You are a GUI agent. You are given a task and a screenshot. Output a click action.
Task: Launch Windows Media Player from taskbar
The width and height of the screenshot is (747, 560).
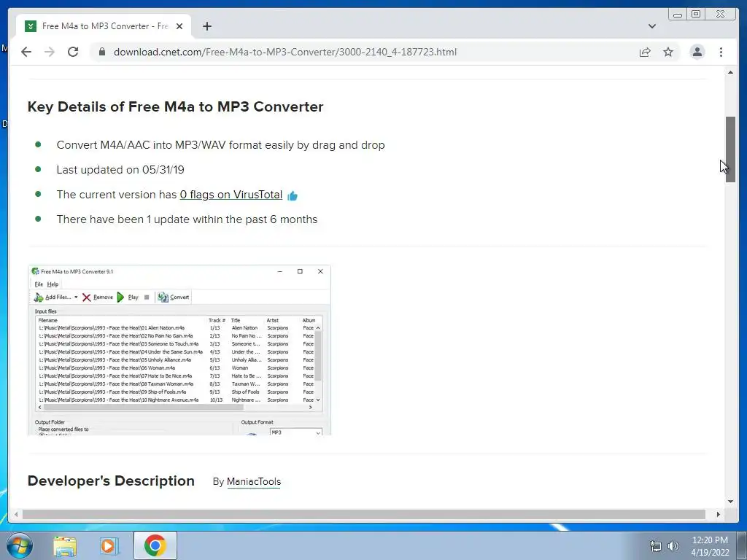click(109, 545)
